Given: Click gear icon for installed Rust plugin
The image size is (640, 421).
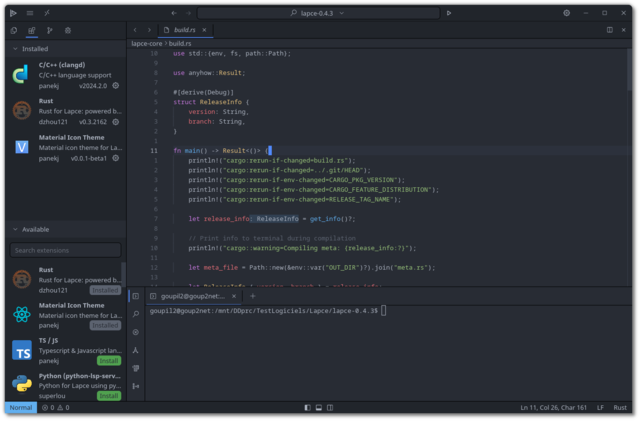Looking at the screenshot, I should [115, 122].
